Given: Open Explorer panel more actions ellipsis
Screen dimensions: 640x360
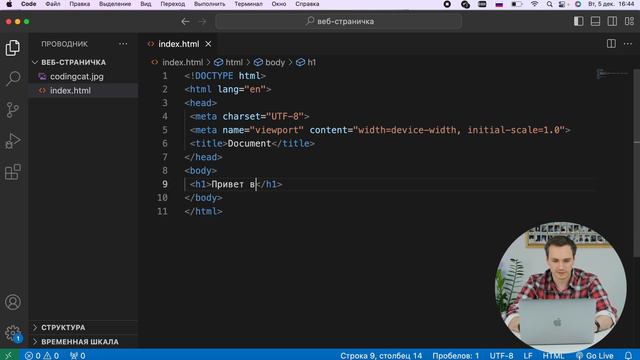Looking at the screenshot, I should tap(123, 44).
